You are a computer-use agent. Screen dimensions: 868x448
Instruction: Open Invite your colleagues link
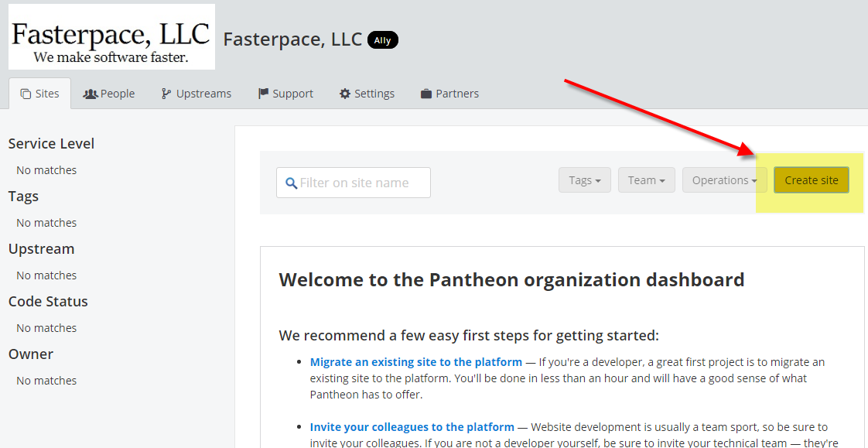pyautogui.click(x=412, y=427)
